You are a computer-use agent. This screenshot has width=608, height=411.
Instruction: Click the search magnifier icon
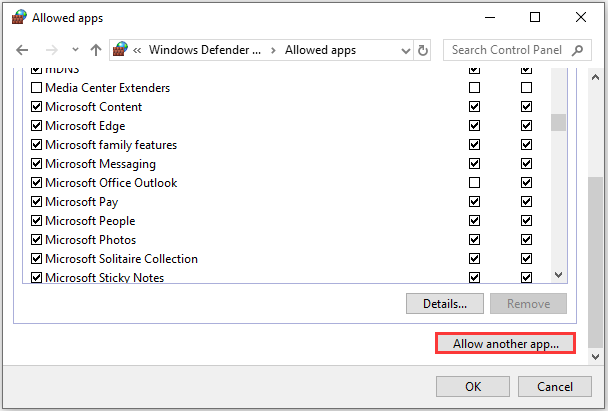point(577,50)
